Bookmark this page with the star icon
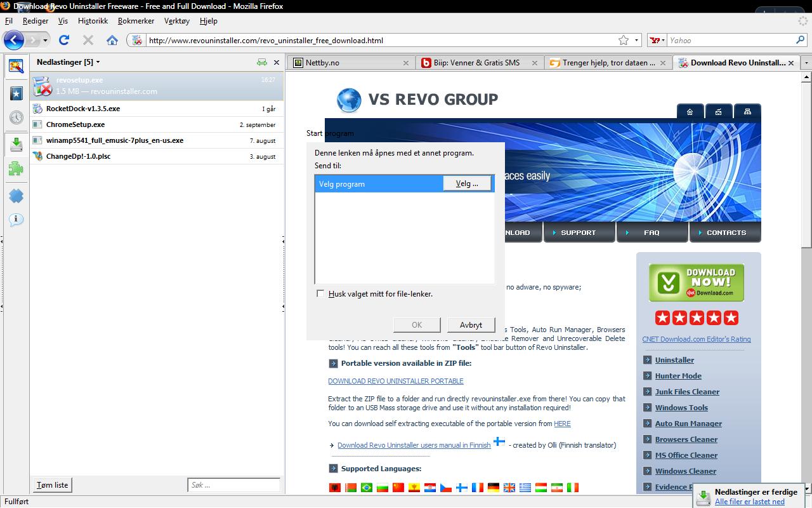The image size is (812, 508). pos(624,40)
